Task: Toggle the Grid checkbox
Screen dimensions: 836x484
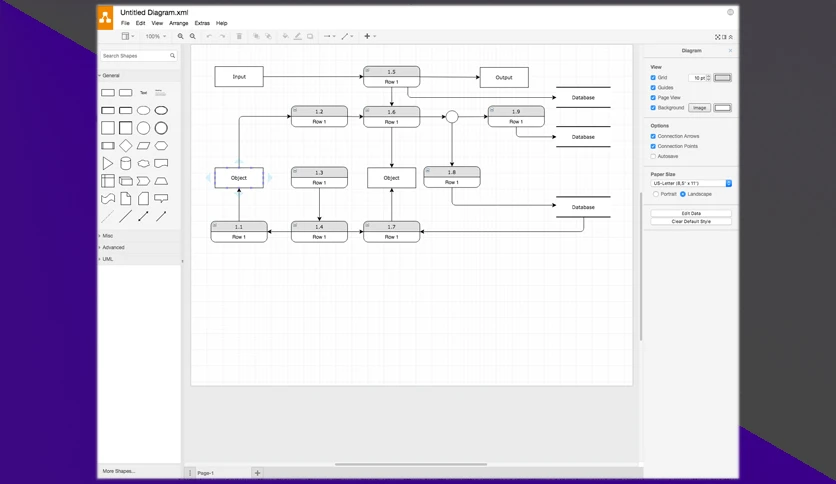Action: [653, 77]
